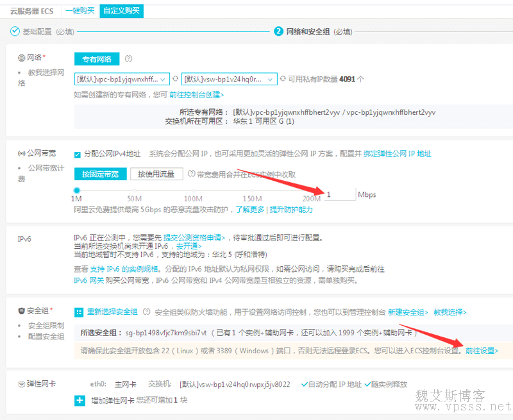Click the help icon beside 专有网络
The image size is (513, 420).
point(128,59)
